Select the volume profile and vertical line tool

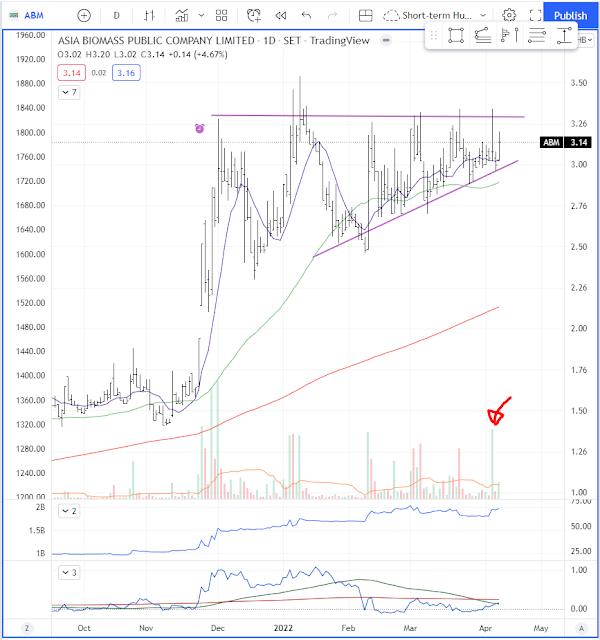point(510,36)
